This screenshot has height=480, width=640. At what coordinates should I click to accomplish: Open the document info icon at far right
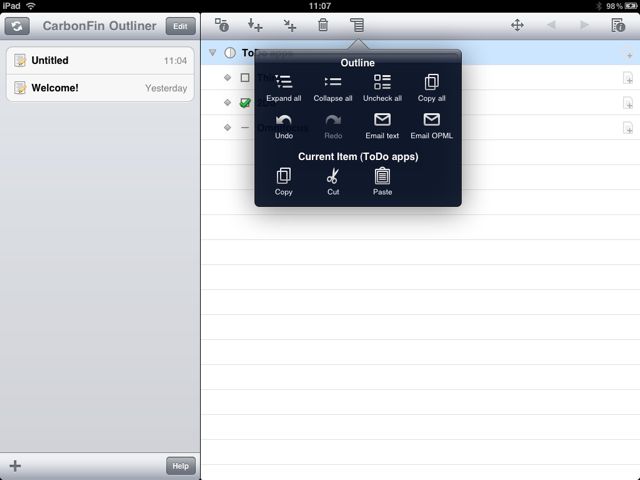[x=618, y=25]
